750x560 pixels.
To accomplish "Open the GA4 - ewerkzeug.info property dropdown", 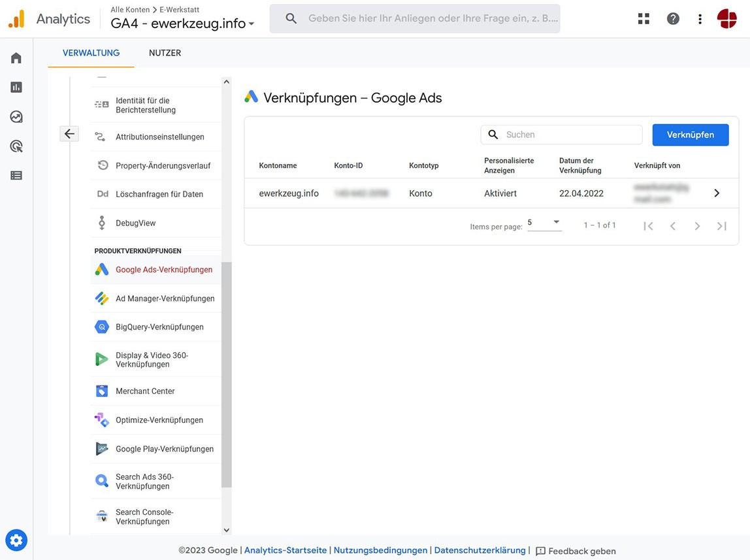I will 182,24.
